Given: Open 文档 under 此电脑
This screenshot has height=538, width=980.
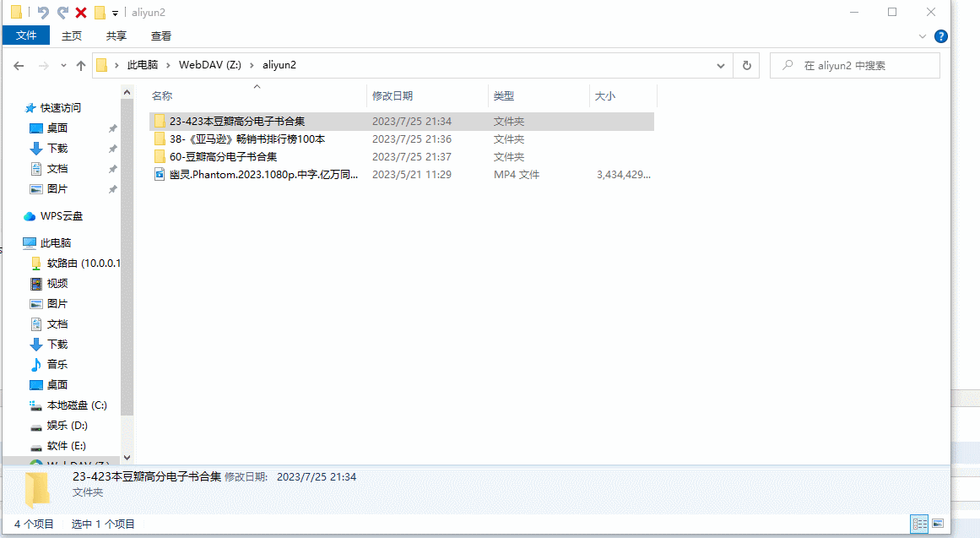Looking at the screenshot, I should point(57,323).
